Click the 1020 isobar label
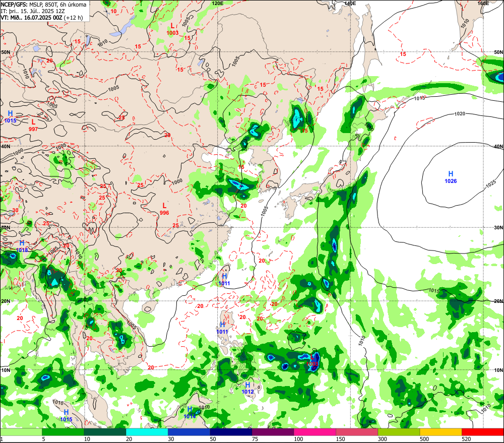504x443 pixels. point(460,114)
